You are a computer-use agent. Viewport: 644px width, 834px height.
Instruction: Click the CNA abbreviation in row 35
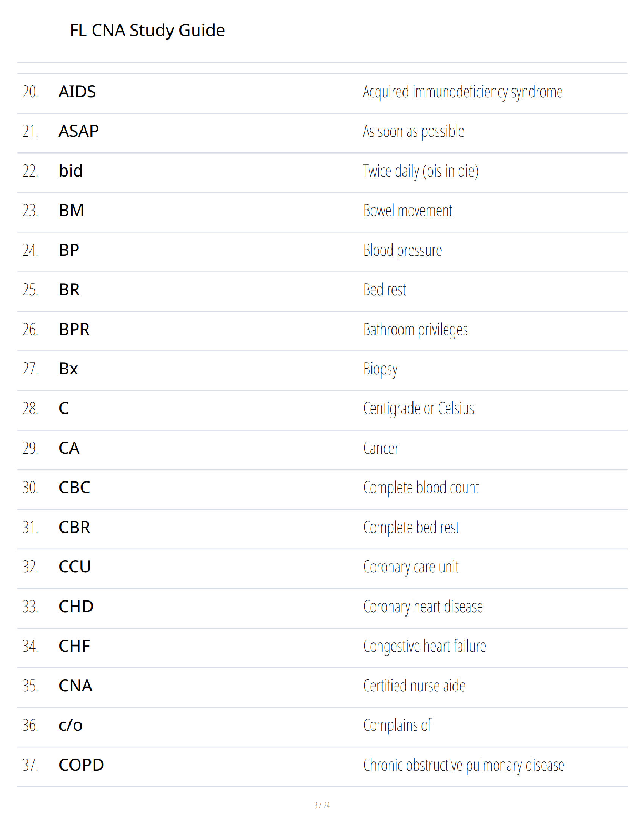pos(76,686)
